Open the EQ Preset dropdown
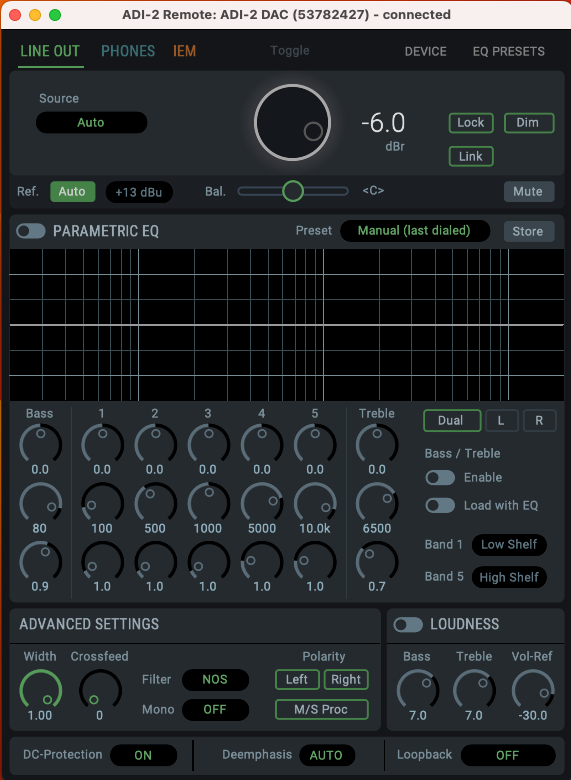The image size is (571, 780). click(x=415, y=231)
